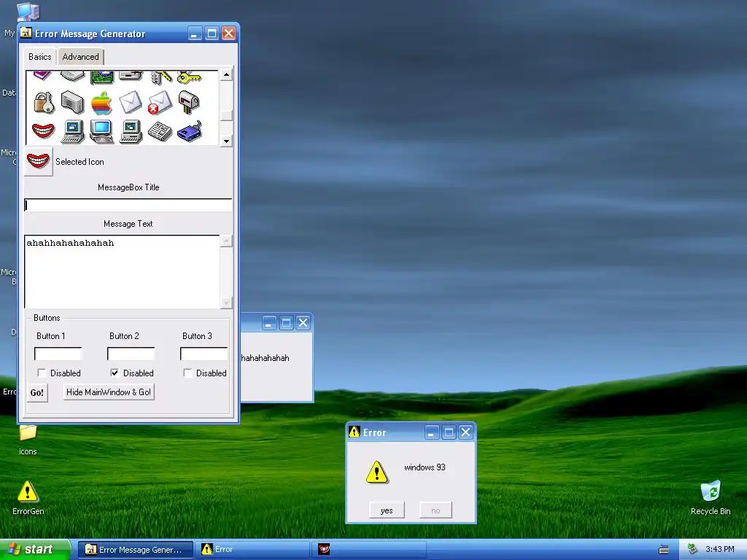This screenshot has height=560, width=747.
Task: Click the grayed no button in the Error dialog
Action: [x=436, y=510]
